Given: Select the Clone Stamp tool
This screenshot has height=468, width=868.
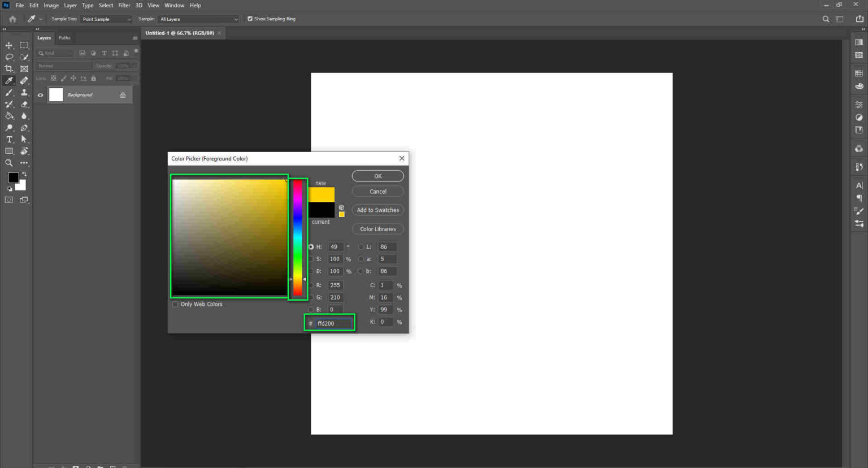Looking at the screenshot, I should point(24,92).
